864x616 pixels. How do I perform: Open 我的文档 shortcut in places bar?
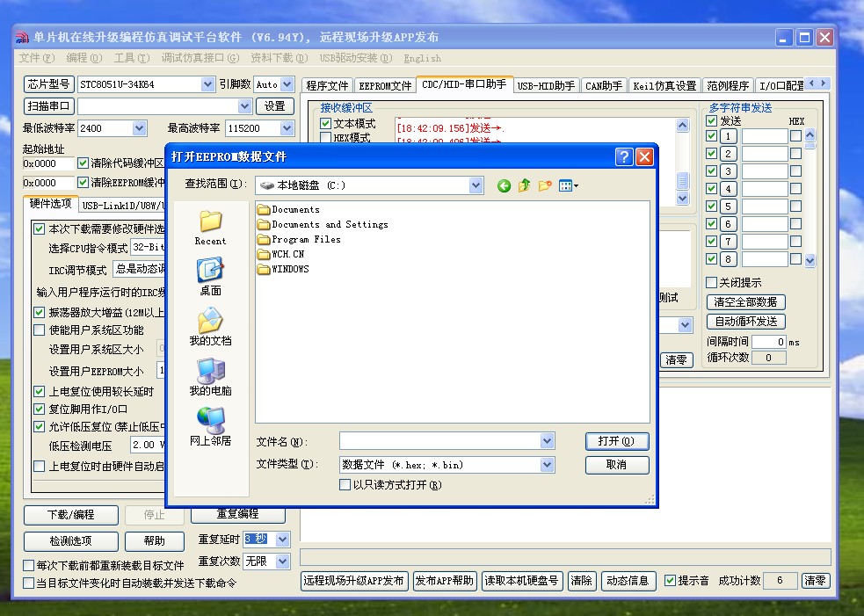(x=210, y=327)
